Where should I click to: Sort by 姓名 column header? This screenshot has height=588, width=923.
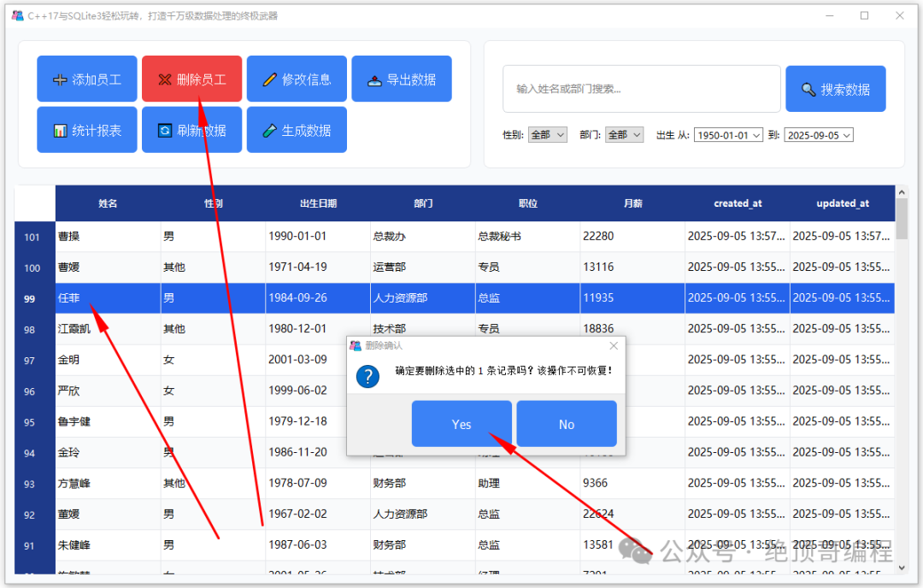coord(108,203)
